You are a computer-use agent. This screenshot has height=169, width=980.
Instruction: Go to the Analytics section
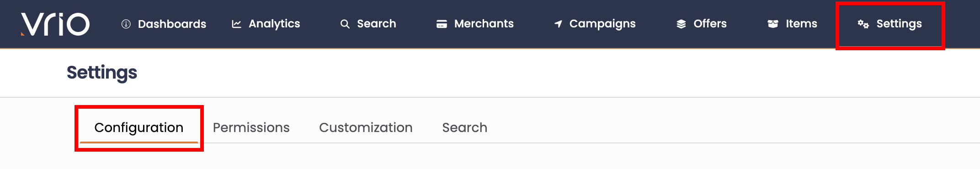(274, 24)
